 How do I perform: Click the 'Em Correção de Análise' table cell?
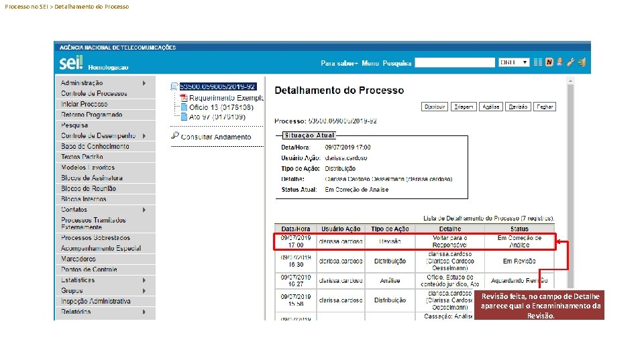coord(519,241)
